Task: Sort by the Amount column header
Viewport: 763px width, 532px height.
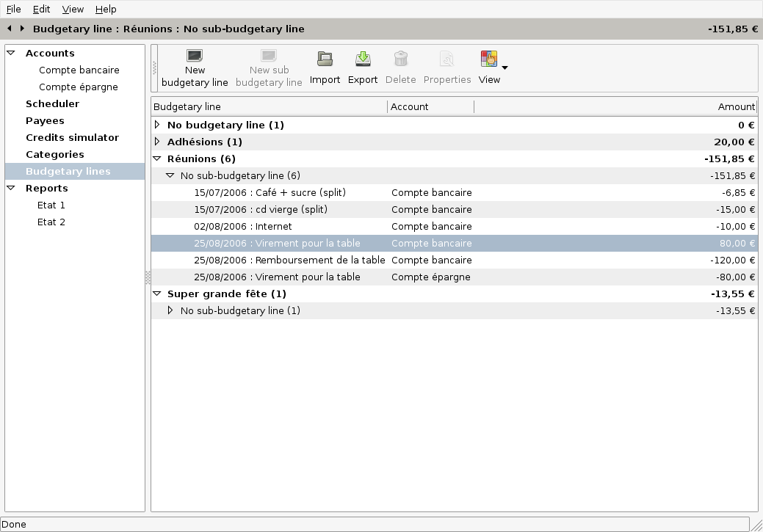Action: tap(736, 106)
